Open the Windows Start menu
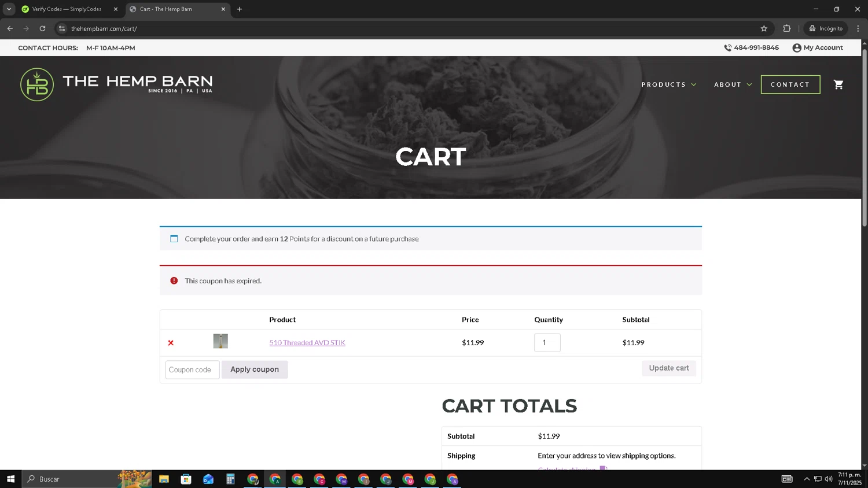 (x=10, y=479)
